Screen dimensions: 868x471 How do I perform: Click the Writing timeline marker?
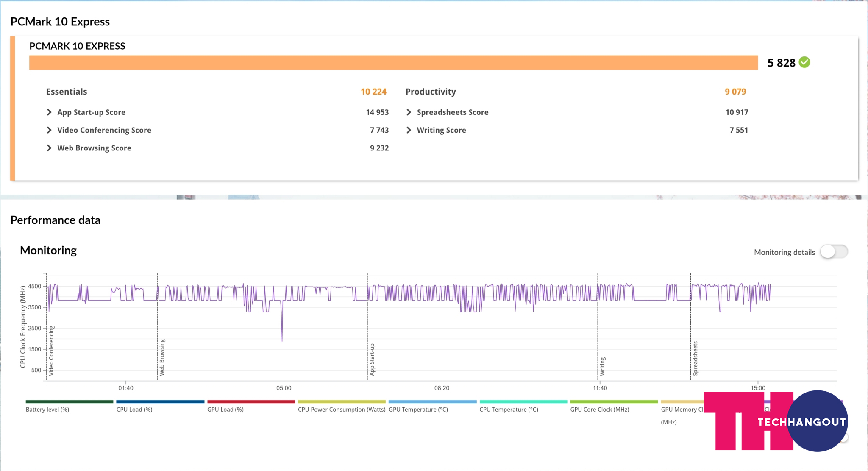click(x=602, y=366)
